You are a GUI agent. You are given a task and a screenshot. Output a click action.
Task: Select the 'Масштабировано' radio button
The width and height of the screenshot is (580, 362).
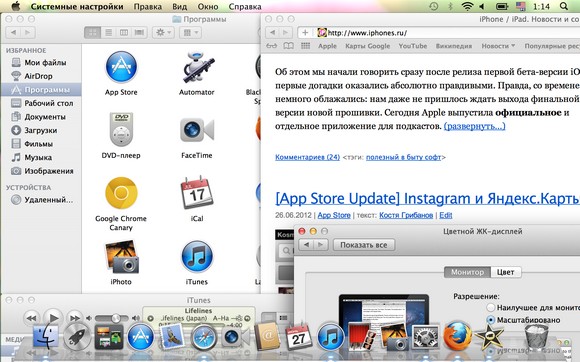coord(491,320)
